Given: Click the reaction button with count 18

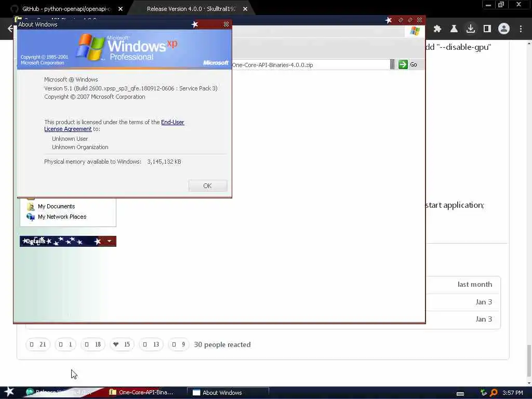Looking at the screenshot, I should (93, 344).
